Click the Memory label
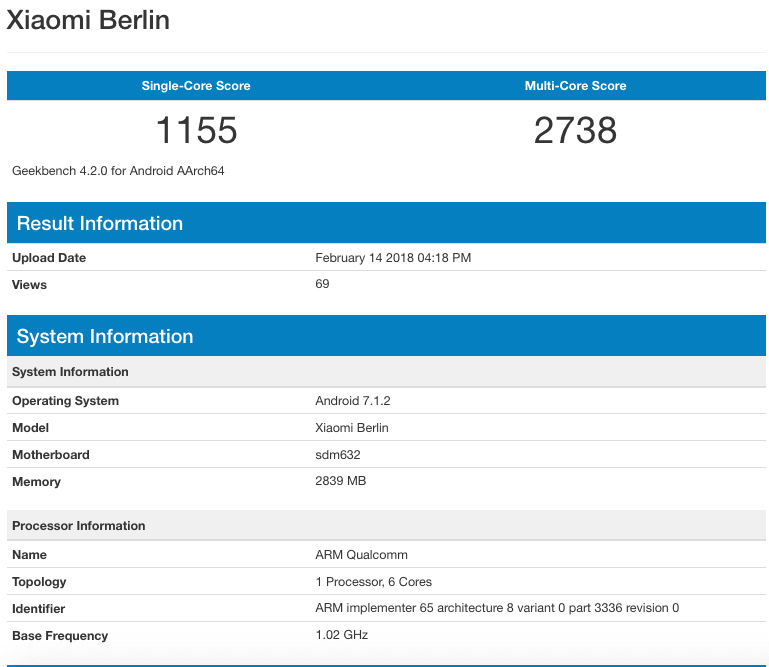This screenshot has width=769, height=667. [x=36, y=482]
